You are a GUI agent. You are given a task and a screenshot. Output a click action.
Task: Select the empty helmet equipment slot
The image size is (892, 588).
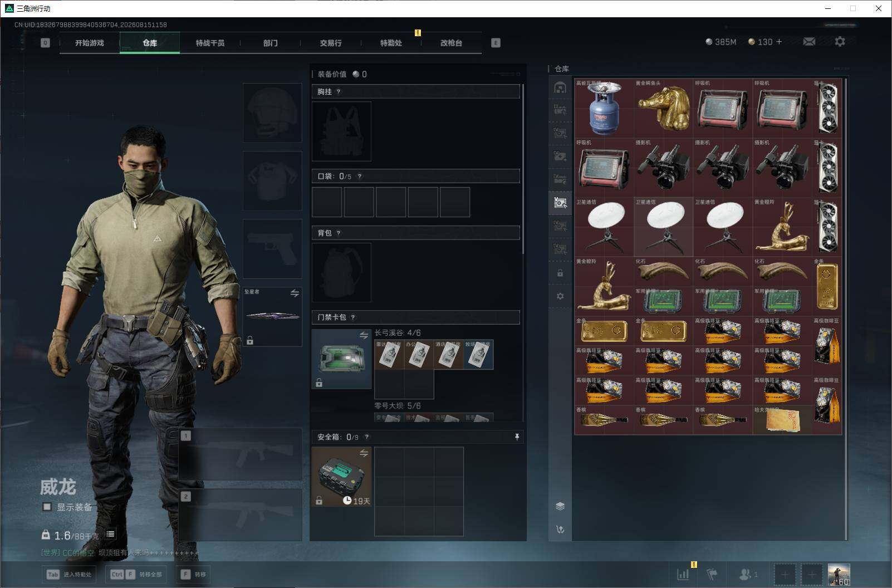(x=272, y=112)
